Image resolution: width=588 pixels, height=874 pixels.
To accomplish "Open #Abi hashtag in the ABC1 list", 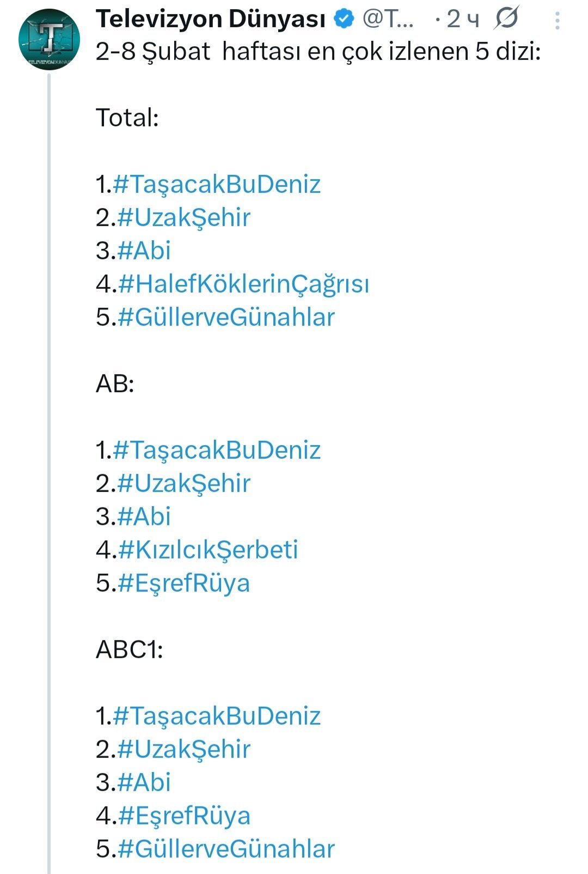I will click(144, 782).
